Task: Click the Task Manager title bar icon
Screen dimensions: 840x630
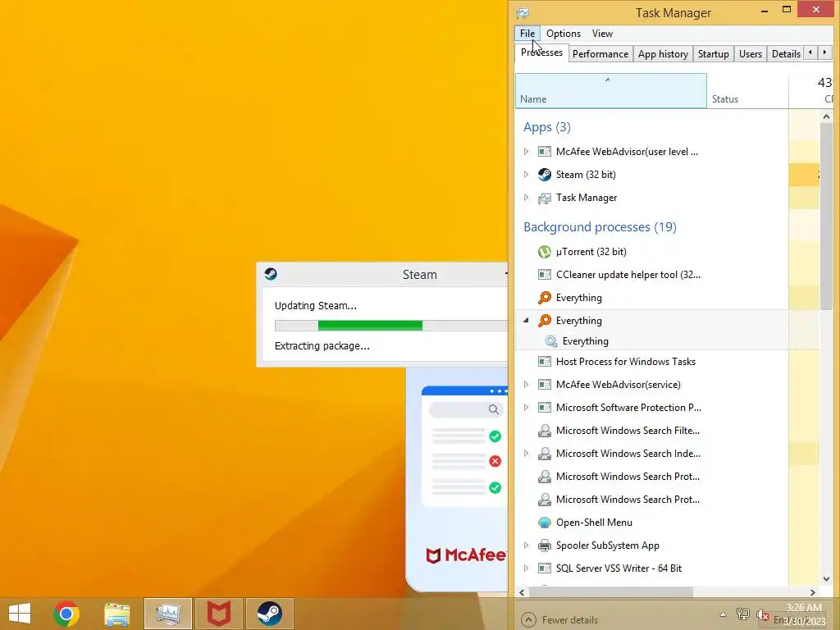Action: 523,13
